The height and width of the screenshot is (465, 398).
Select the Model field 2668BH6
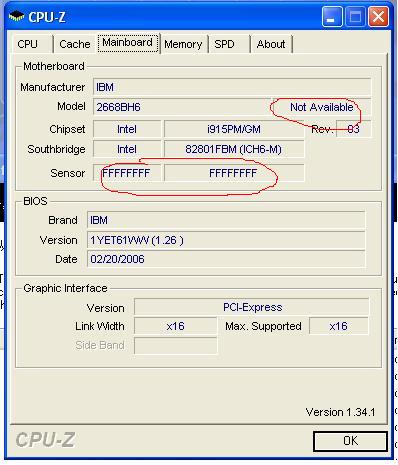click(x=182, y=107)
